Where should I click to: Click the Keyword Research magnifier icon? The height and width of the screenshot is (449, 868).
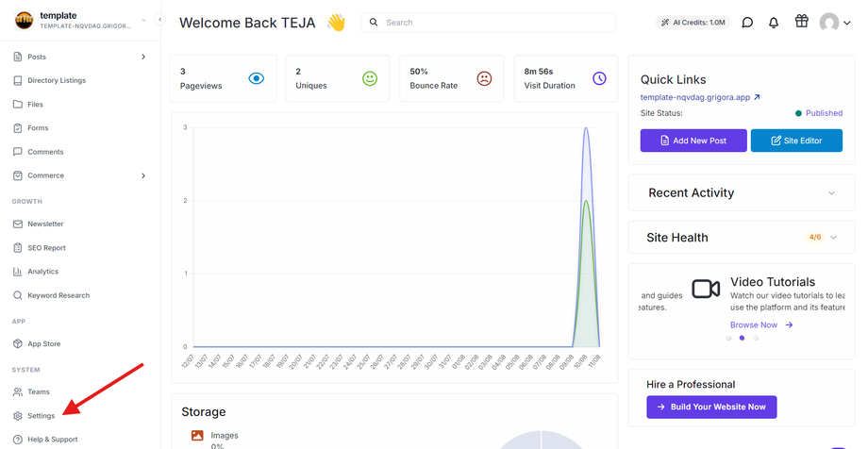18,295
